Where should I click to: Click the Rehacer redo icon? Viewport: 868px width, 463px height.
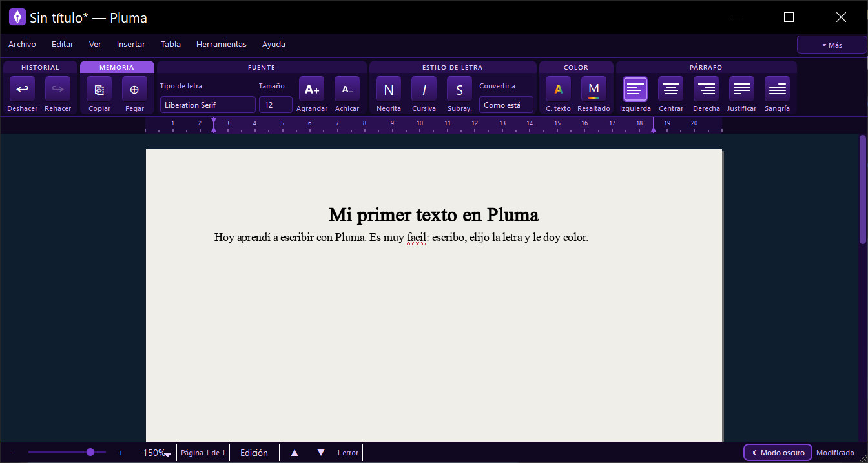click(x=57, y=89)
